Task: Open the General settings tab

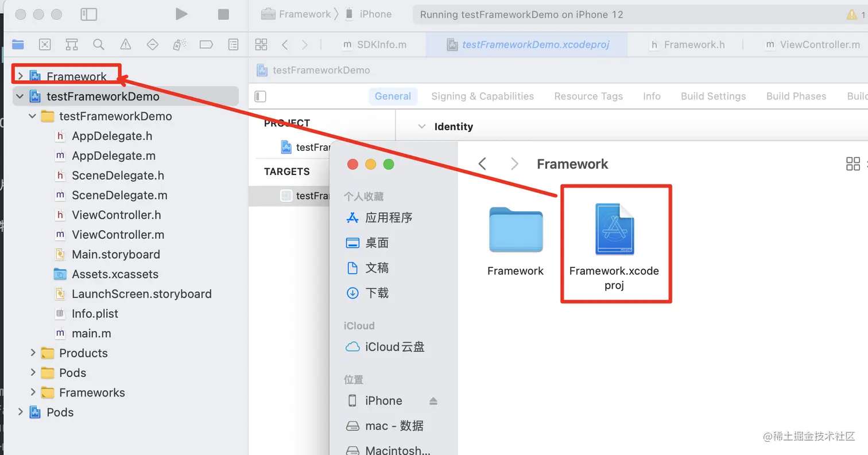Action: click(393, 96)
